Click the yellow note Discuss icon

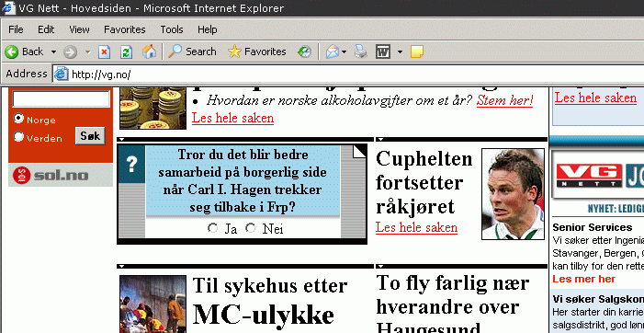coord(416,52)
